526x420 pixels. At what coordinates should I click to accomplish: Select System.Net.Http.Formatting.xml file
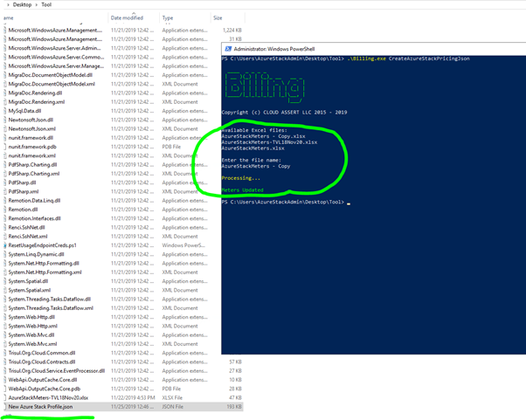tap(45, 272)
